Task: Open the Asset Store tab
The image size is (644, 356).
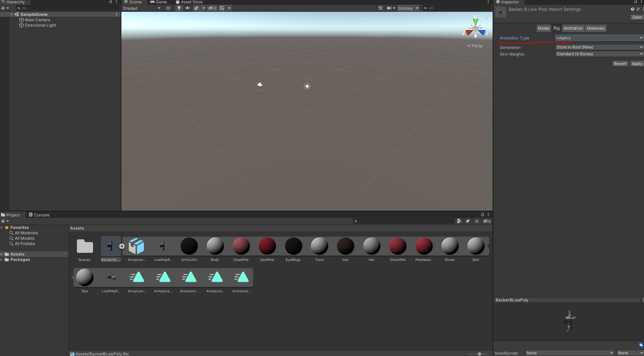Action: [x=189, y=2]
